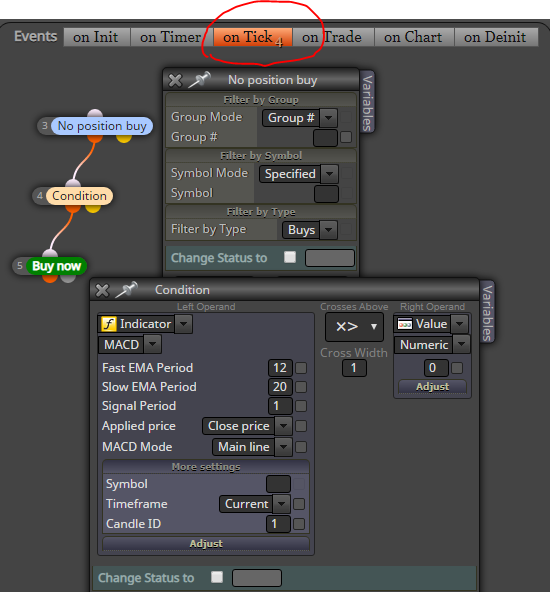
Task: Edit the Signal Period value field
Action: 280,406
